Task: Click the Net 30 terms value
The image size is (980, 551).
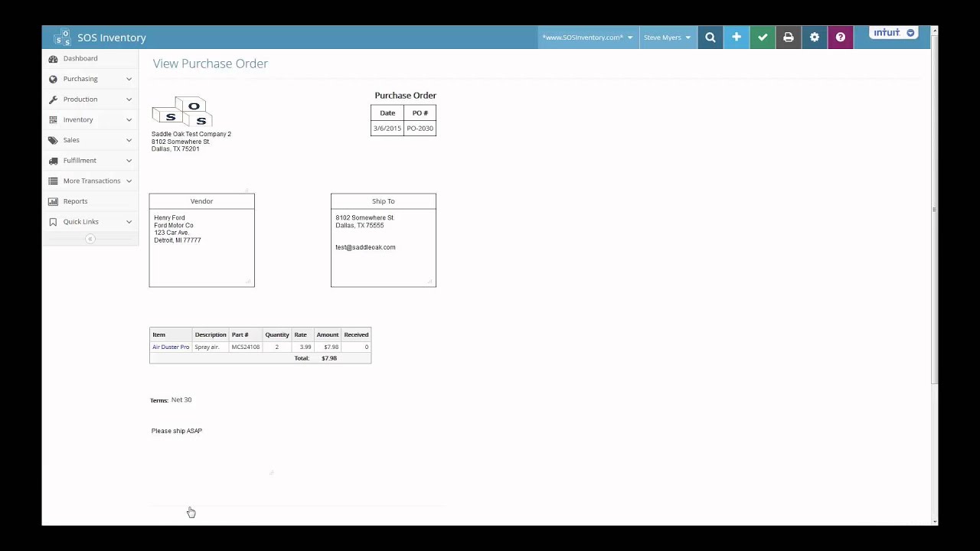Action: pyautogui.click(x=181, y=400)
